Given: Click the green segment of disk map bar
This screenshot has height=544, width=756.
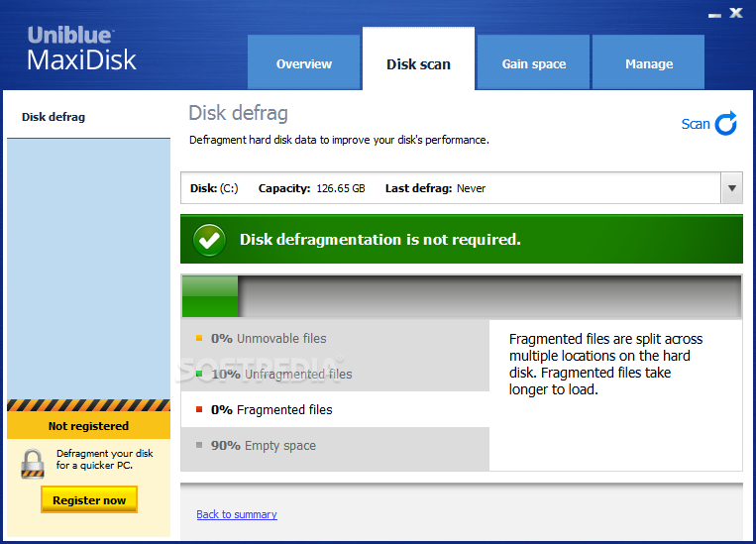Looking at the screenshot, I should point(210,296).
